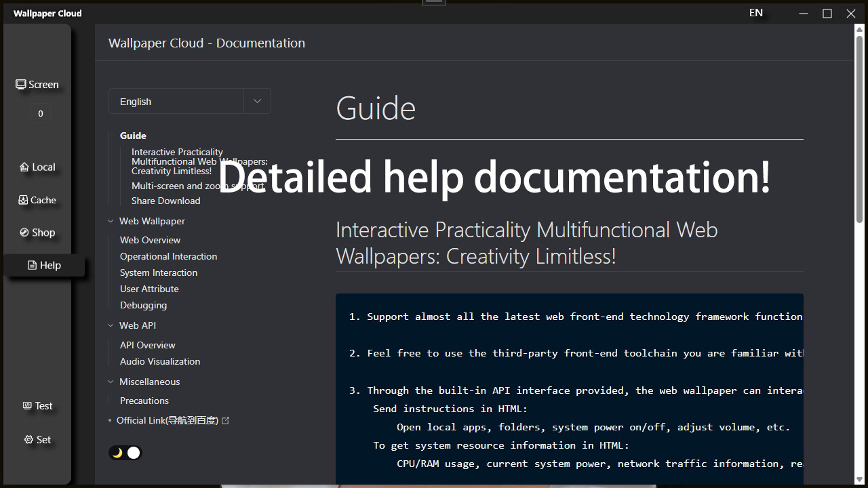The height and width of the screenshot is (488, 868).
Task: Open the Cache section
Action: [37, 199]
